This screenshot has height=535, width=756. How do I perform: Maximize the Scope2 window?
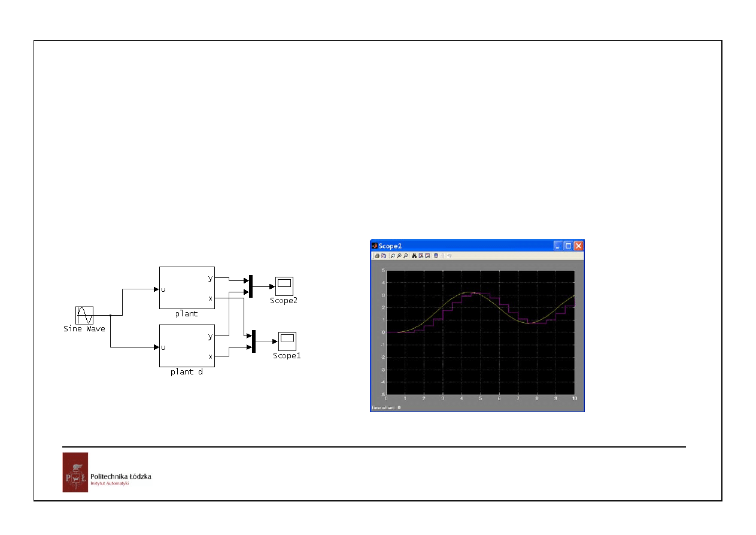click(x=569, y=246)
